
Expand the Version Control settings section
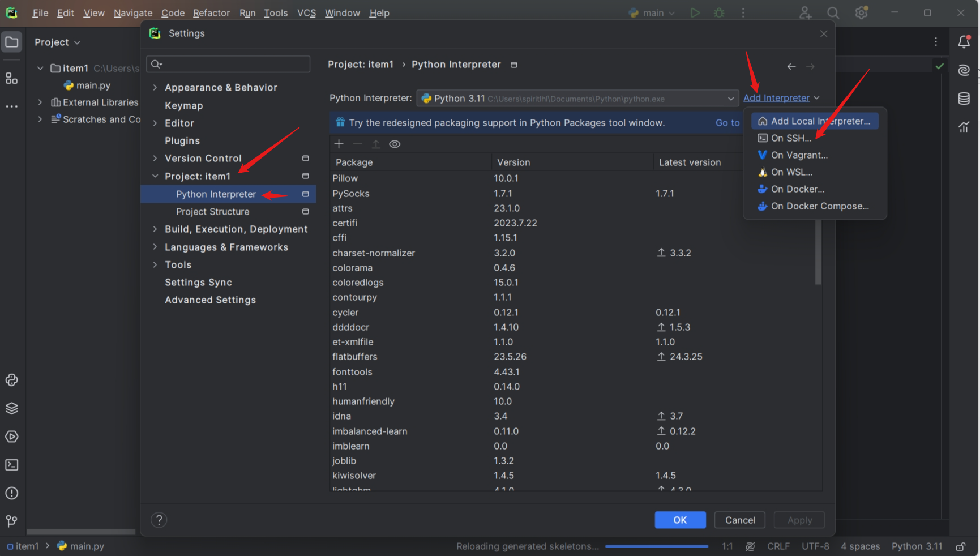(x=155, y=158)
